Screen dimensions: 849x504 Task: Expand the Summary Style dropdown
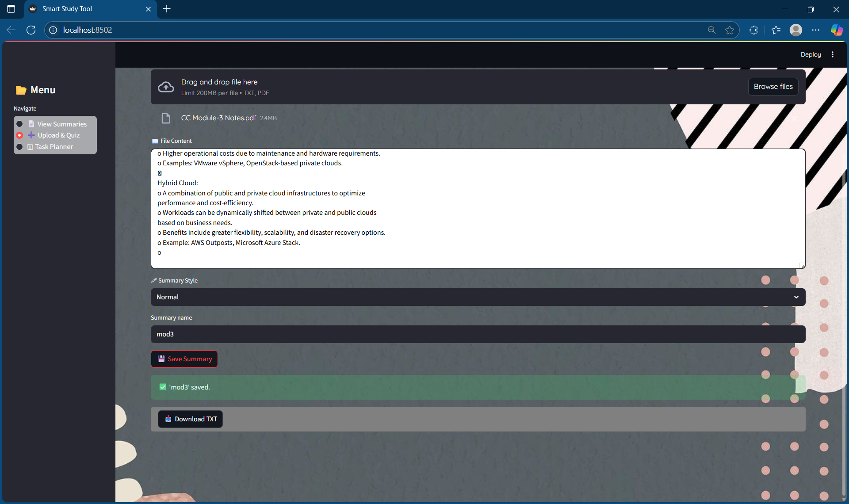[x=478, y=297]
